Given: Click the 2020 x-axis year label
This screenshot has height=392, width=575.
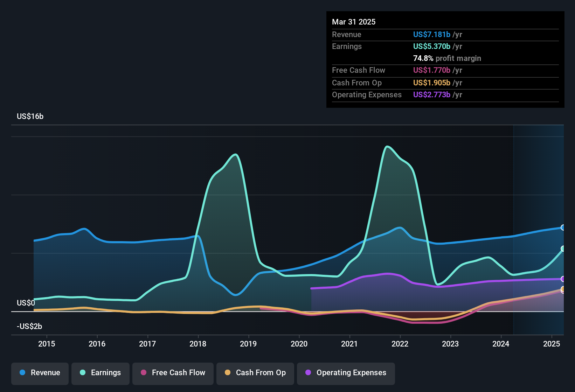Looking at the screenshot, I should pyautogui.click(x=299, y=344).
